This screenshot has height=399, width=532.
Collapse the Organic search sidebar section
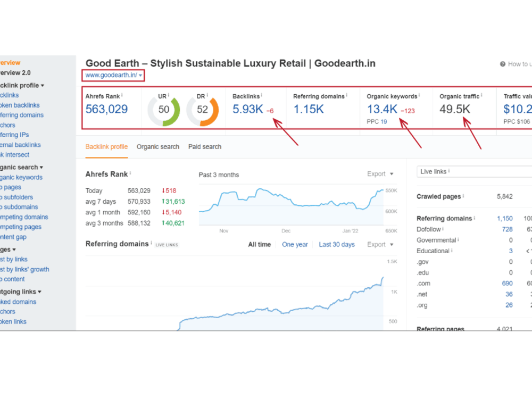(x=21, y=167)
